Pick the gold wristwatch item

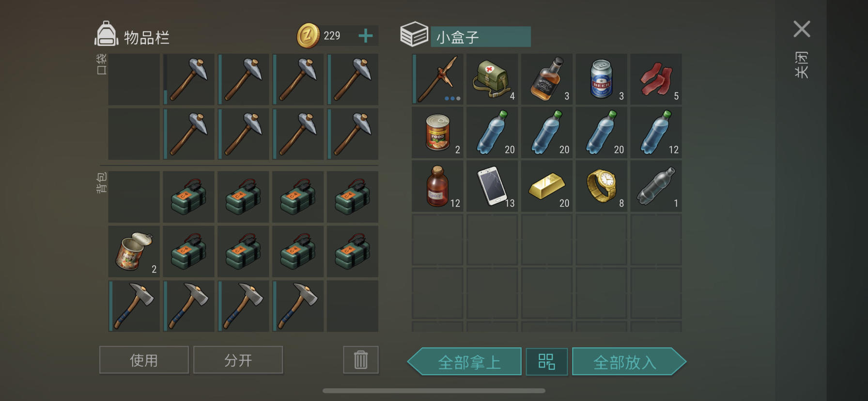point(601,186)
